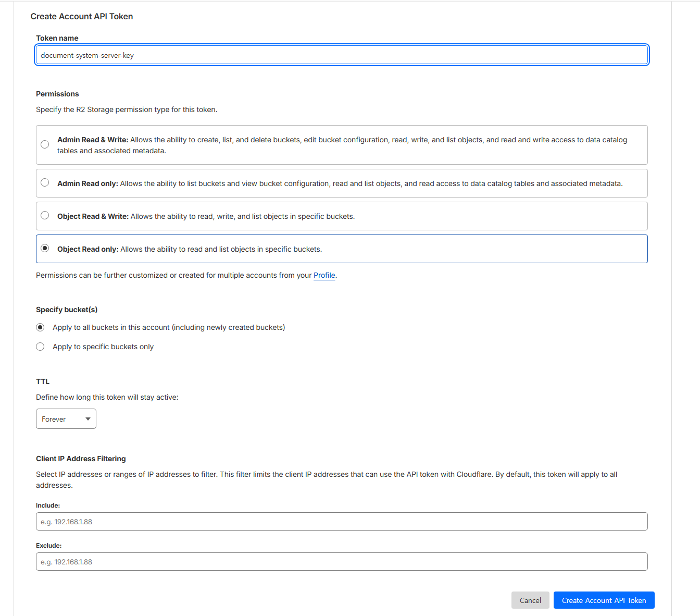Select Object Read only radio option
The image size is (700, 616).
[45, 248]
